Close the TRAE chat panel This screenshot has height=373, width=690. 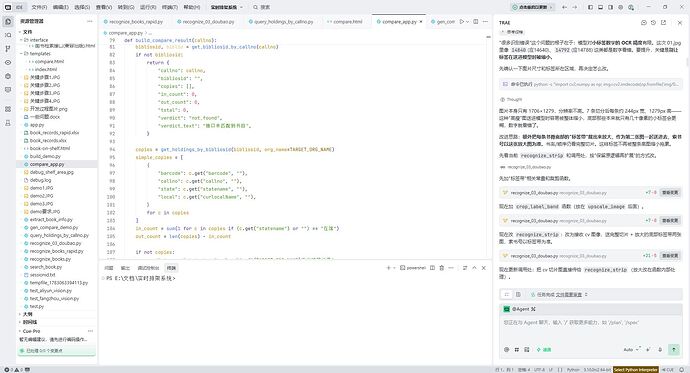680,22
